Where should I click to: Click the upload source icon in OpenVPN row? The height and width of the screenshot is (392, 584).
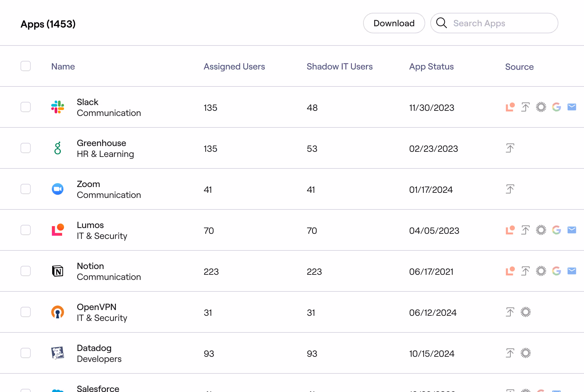[x=510, y=312]
